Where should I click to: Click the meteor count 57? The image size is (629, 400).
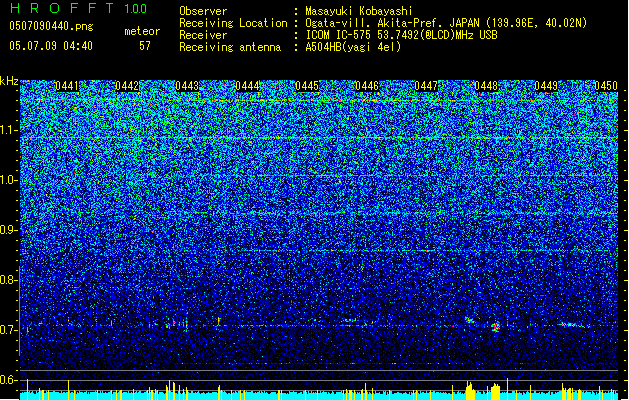(x=145, y=46)
